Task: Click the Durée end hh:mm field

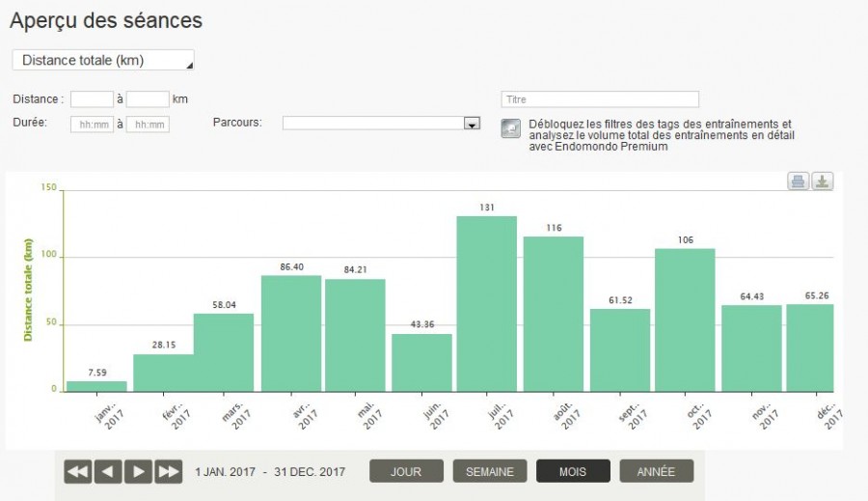Action: pos(149,124)
